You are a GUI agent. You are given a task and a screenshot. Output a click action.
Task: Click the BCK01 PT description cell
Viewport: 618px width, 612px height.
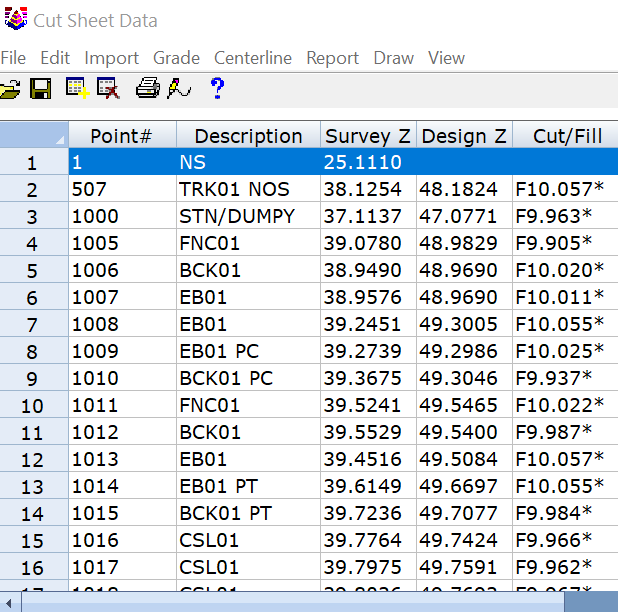click(x=248, y=513)
